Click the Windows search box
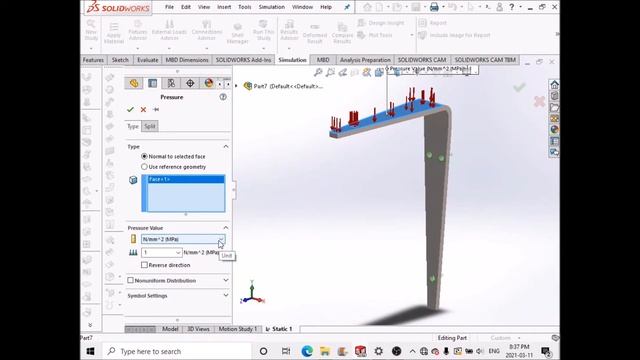The height and width of the screenshot is (360, 640). coord(177,351)
